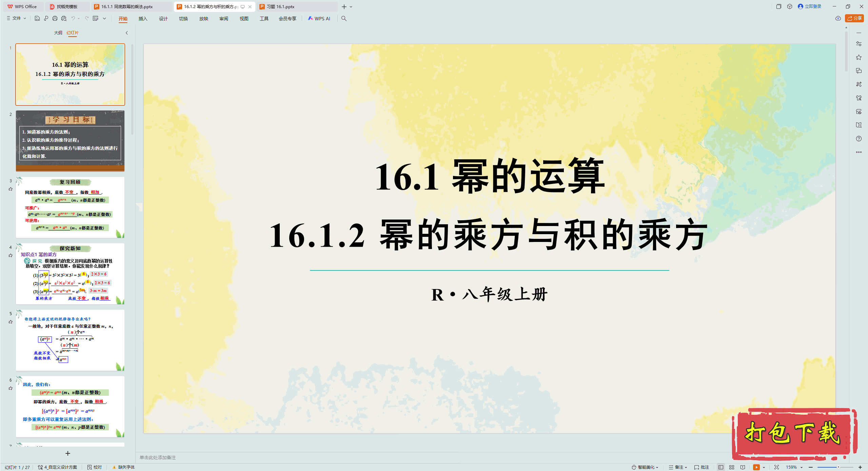Expand the 智能美化 dropdown

click(645, 467)
